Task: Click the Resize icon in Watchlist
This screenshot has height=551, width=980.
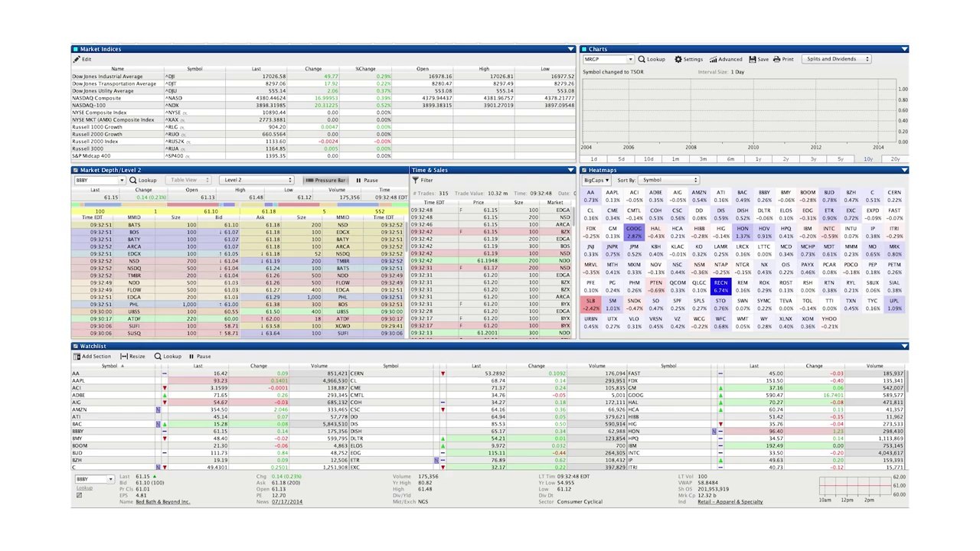Action: [x=123, y=356]
